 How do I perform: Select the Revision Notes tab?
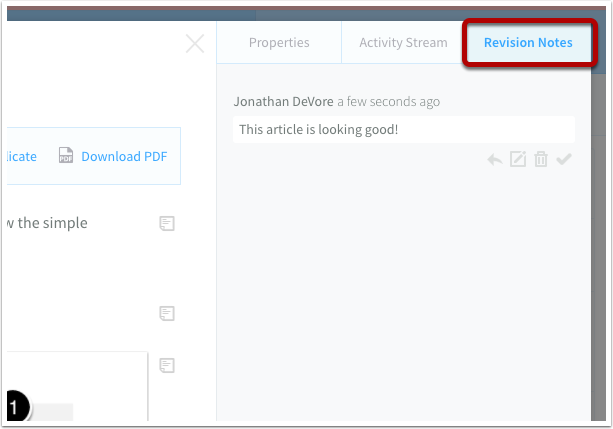pos(528,42)
